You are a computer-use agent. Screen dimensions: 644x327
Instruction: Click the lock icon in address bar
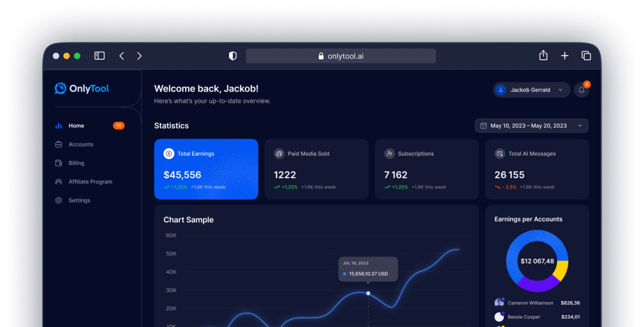pyautogui.click(x=321, y=56)
